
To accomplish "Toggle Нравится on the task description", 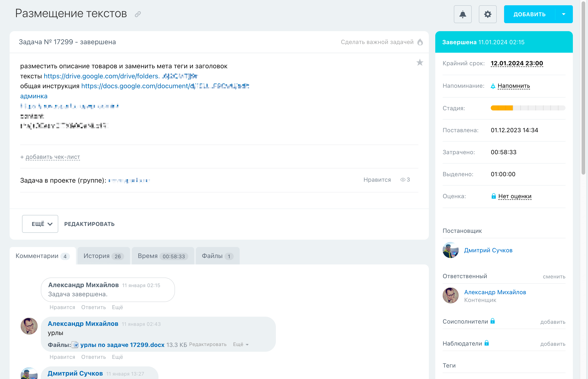I will (377, 180).
